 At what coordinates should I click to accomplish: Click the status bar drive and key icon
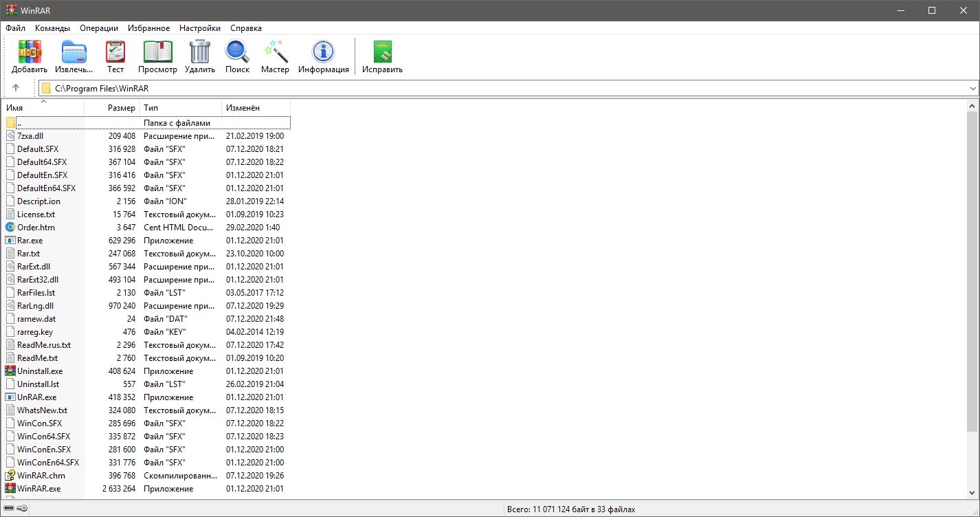tap(15, 509)
